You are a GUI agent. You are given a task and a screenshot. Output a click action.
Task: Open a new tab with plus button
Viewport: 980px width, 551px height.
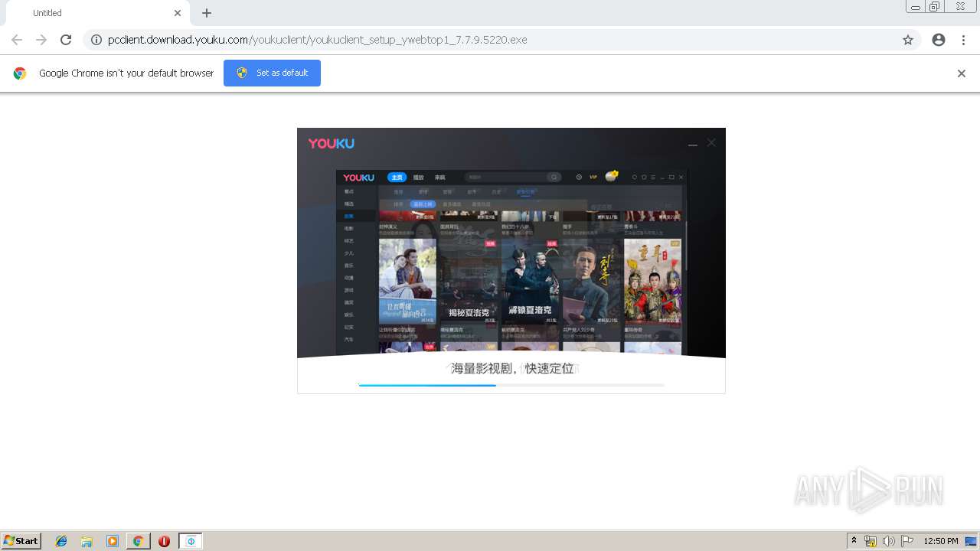pos(207,13)
